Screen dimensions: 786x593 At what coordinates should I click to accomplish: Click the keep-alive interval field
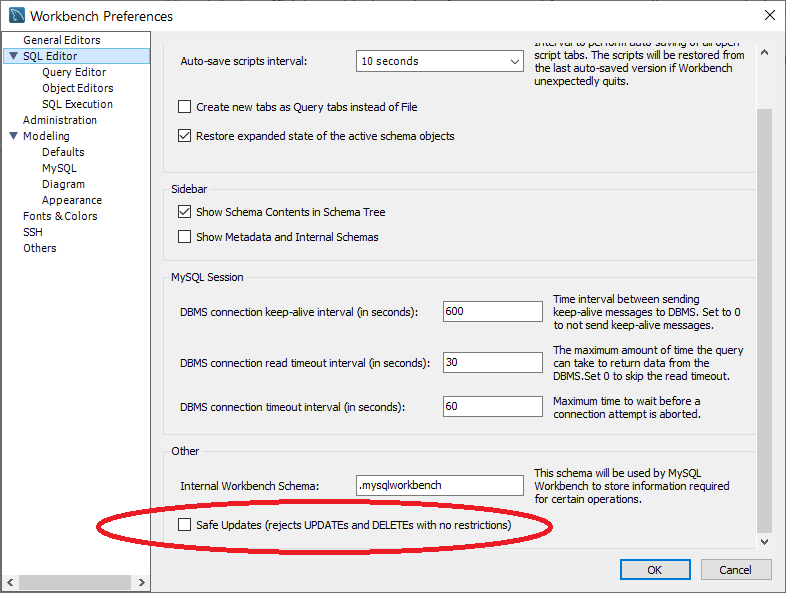click(x=493, y=311)
